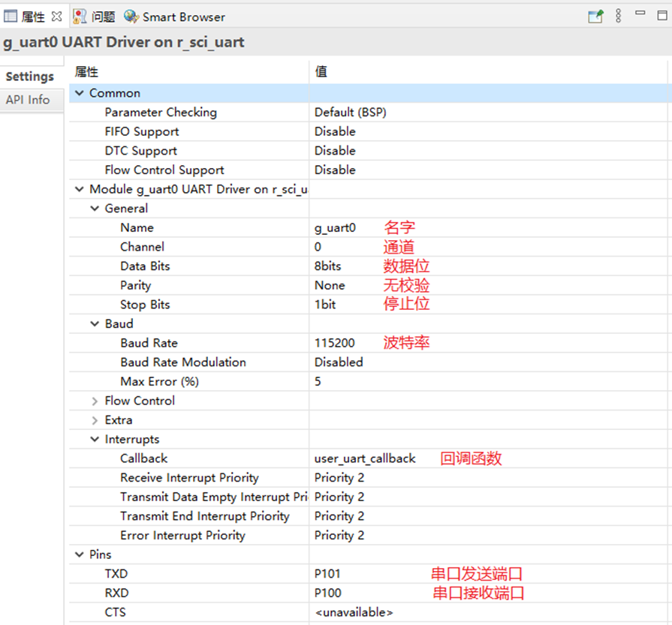Minimize the Properties view
This screenshot has height=625, width=672.
click(x=642, y=15)
